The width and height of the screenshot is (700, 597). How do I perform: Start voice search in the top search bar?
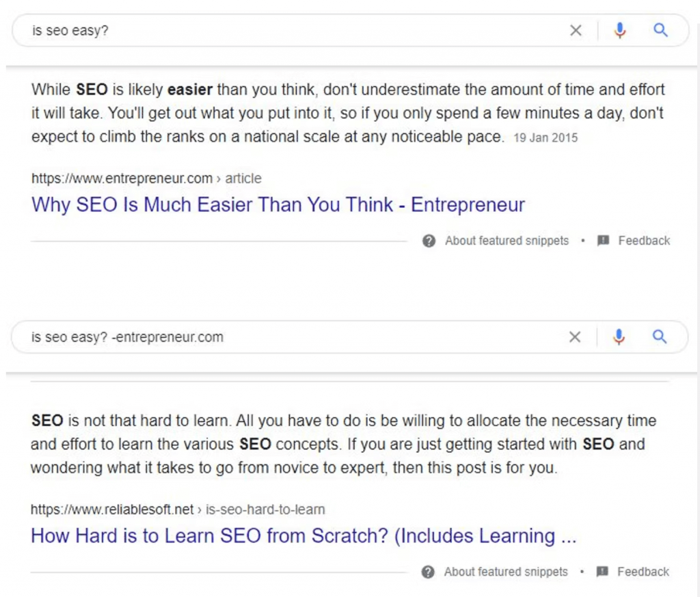(x=619, y=30)
